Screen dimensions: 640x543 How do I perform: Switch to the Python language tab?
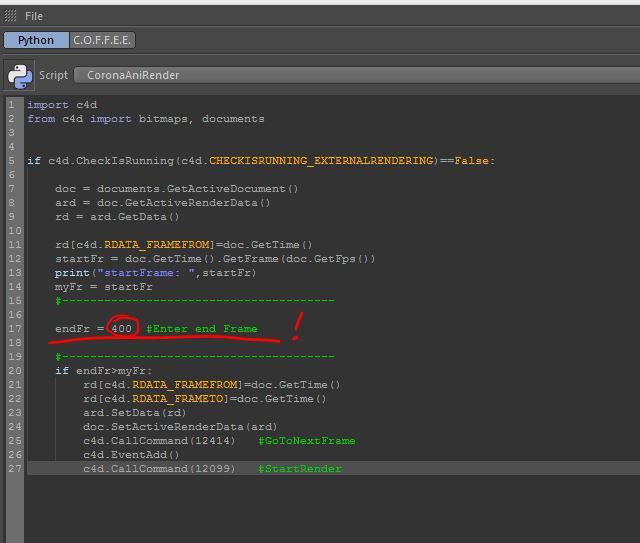point(35,41)
